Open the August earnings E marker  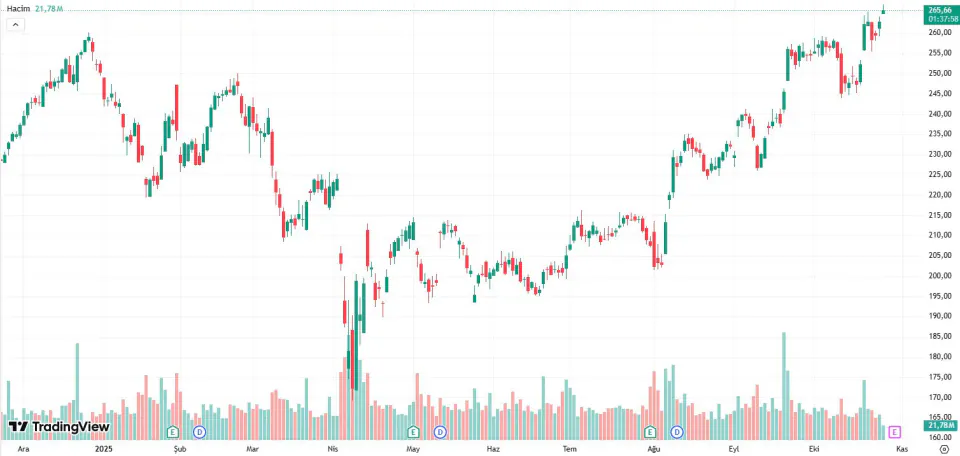coord(650,432)
